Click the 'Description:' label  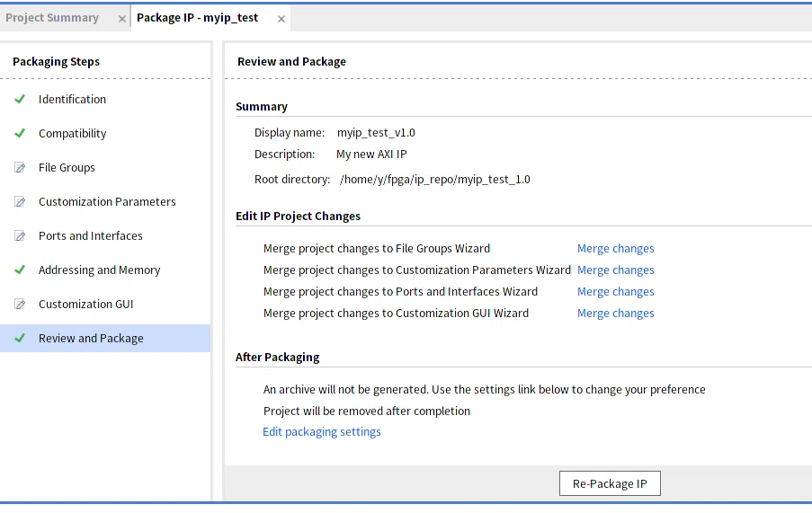pos(284,155)
